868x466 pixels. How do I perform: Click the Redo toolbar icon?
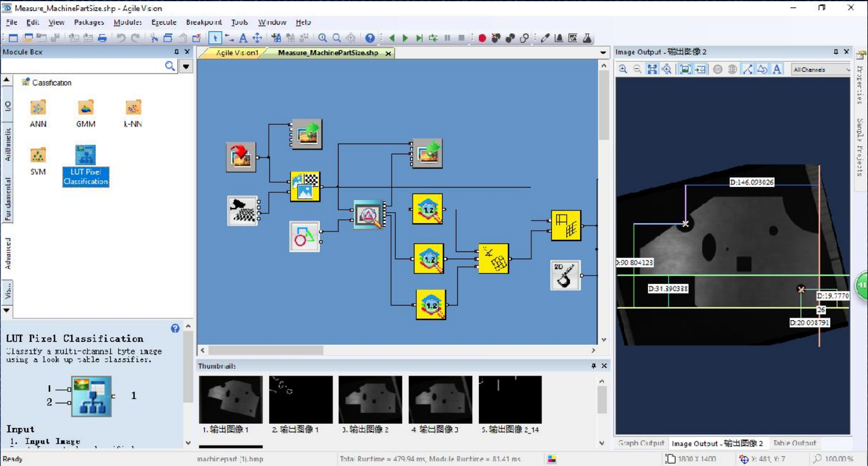tap(136, 38)
